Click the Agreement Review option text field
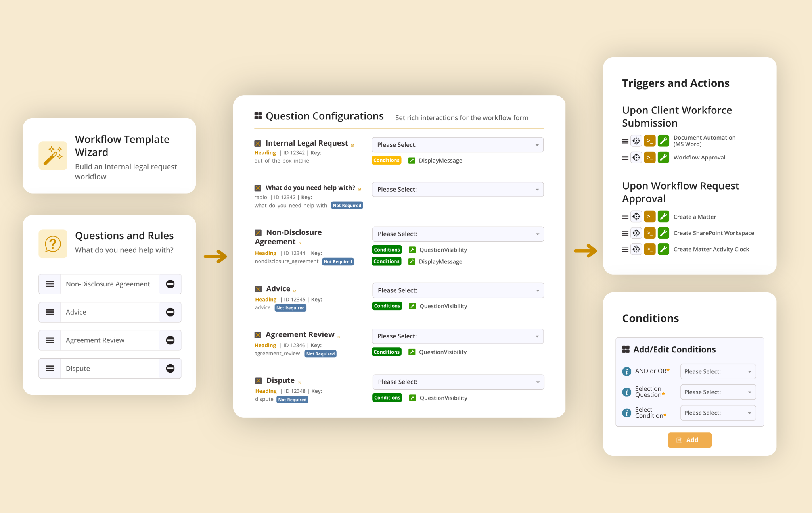This screenshot has height=513, width=812. pos(110,340)
